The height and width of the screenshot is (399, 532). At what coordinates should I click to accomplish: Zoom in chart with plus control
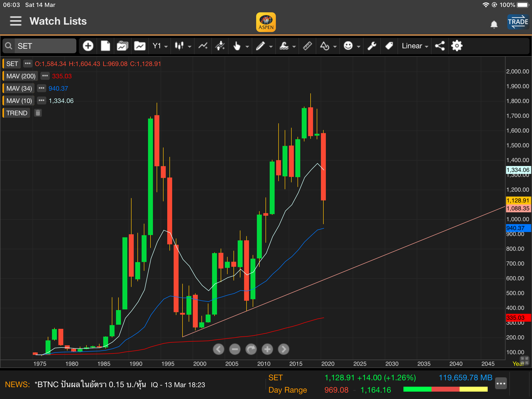click(267, 349)
